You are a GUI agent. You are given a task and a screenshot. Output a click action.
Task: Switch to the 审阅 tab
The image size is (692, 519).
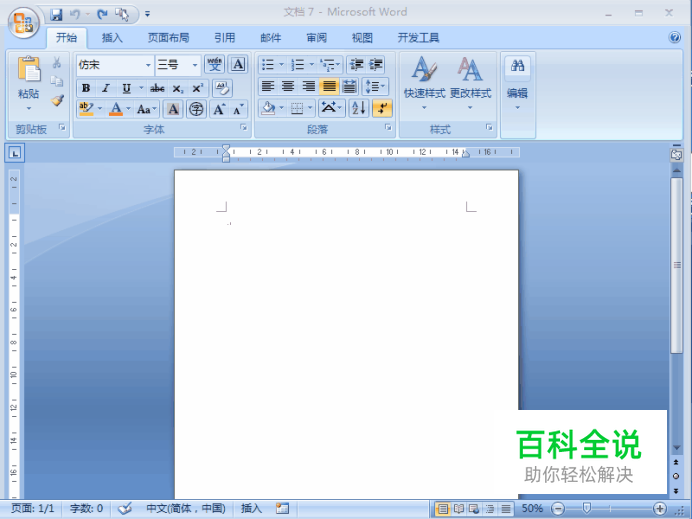[x=316, y=38]
